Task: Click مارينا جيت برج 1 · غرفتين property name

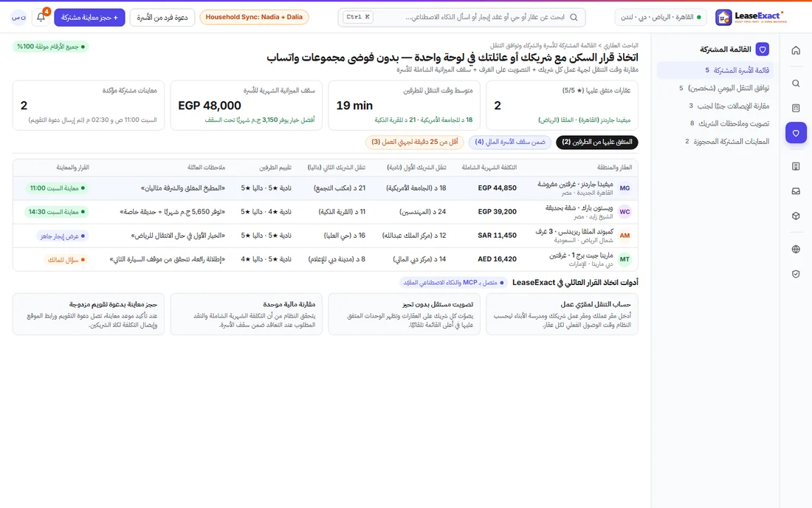Action: [581, 255]
